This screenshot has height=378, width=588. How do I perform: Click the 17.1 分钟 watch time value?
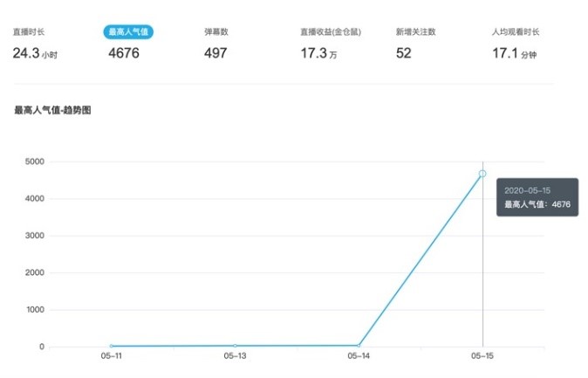click(x=515, y=53)
